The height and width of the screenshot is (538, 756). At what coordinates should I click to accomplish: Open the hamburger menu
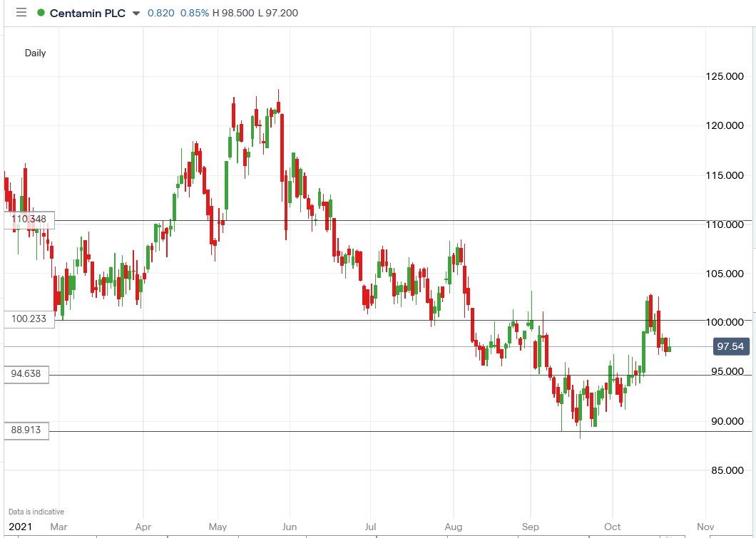21,12
